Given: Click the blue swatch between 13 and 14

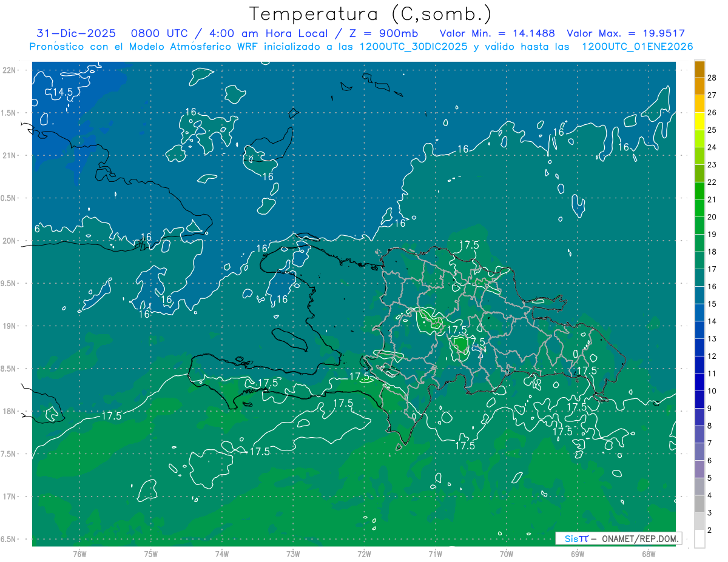Looking at the screenshot, I should tap(699, 330).
